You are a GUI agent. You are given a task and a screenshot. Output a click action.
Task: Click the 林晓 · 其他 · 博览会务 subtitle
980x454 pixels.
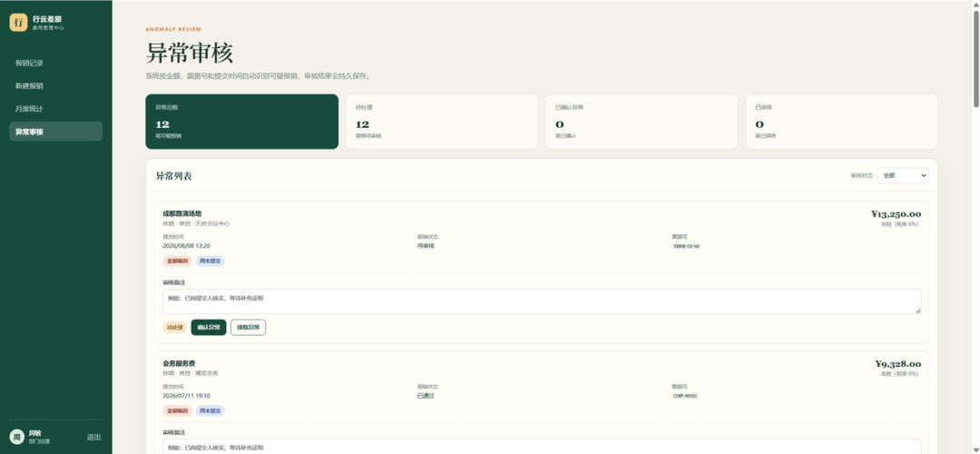[x=190, y=372]
